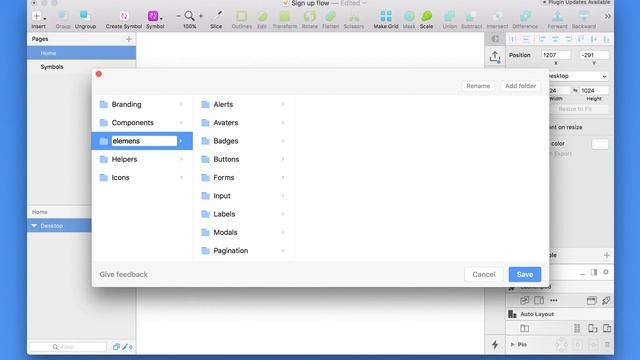Click the Make Grid icon
This screenshot has width=640, height=360.
[386, 16]
